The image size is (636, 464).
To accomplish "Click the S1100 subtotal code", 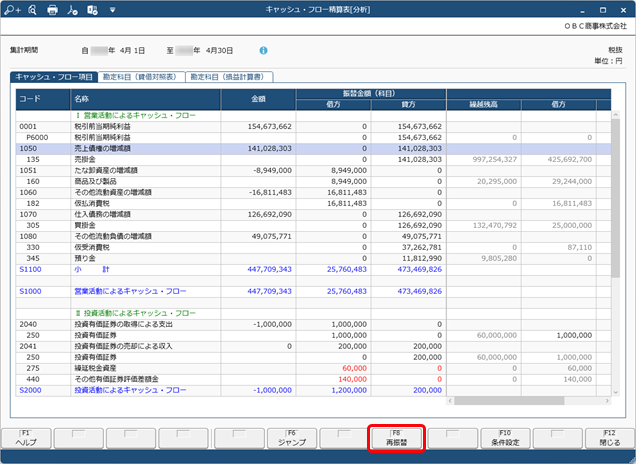I will (30, 269).
